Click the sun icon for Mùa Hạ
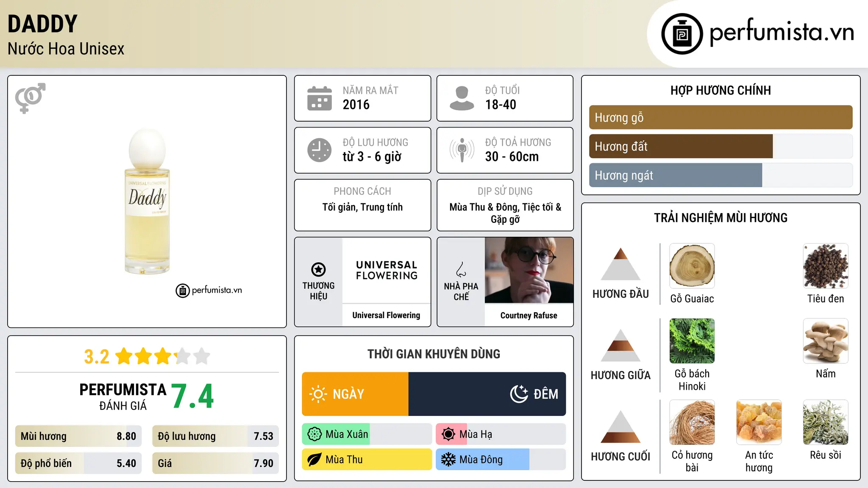This screenshot has width=868, height=488. click(x=448, y=434)
